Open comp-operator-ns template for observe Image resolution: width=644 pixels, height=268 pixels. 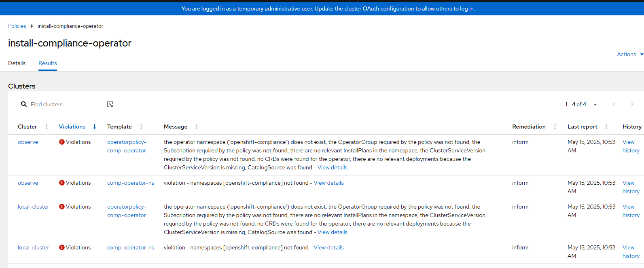pyautogui.click(x=131, y=183)
